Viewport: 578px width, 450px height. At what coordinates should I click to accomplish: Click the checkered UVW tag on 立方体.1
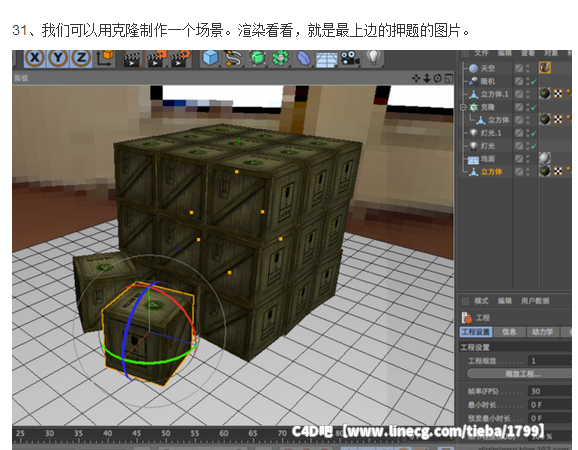[x=558, y=94]
